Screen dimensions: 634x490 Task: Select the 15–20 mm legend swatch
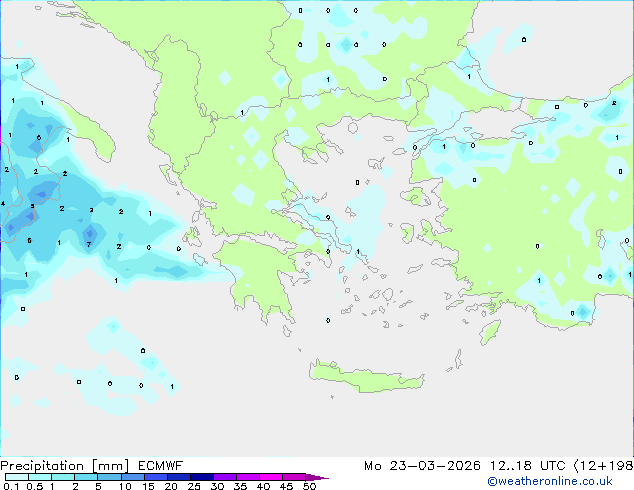point(156,477)
